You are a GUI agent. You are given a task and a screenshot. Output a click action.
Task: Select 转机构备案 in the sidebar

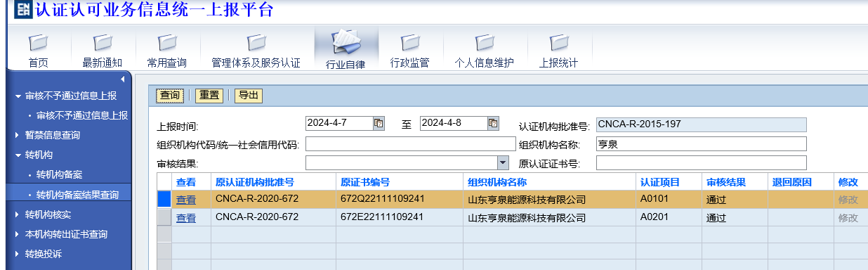tap(59, 174)
